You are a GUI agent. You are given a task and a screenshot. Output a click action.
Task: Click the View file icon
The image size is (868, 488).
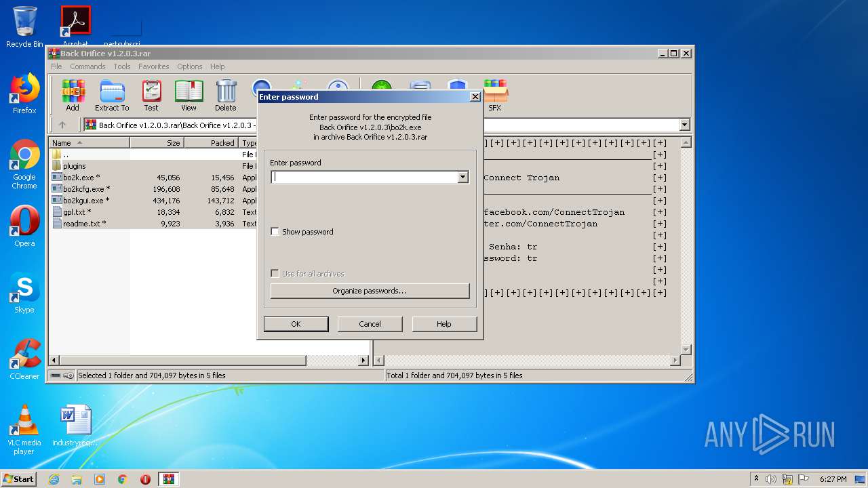pos(189,96)
